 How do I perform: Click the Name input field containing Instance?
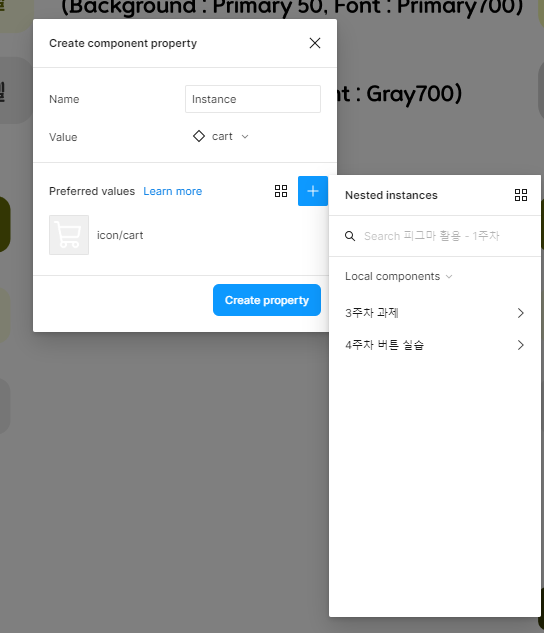pos(253,99)
